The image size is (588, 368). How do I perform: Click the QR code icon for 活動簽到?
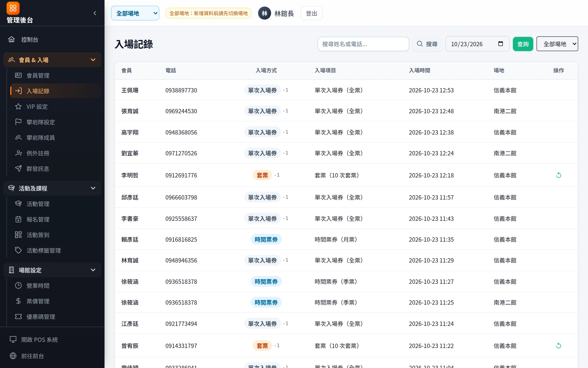pos(18,235)
